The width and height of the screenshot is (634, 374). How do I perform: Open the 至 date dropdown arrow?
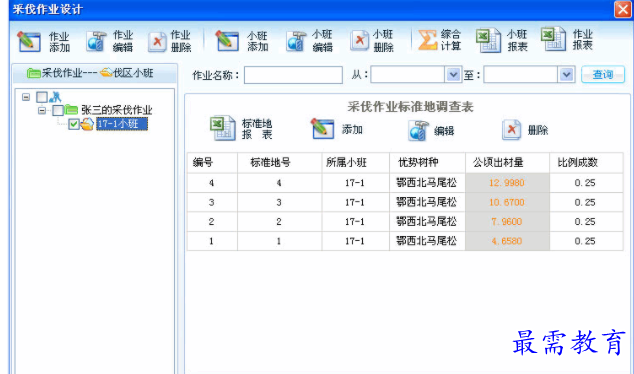tap(566, 75)
